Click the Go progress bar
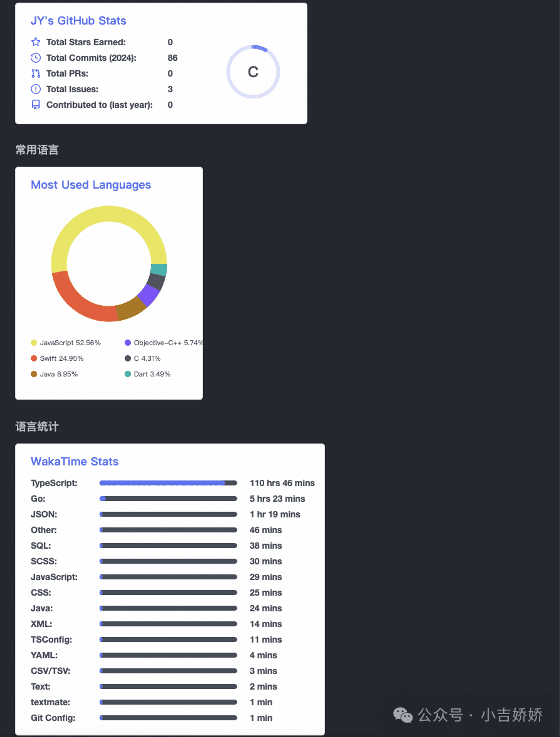This screenshot has height=737, width=560. point(168,499)
